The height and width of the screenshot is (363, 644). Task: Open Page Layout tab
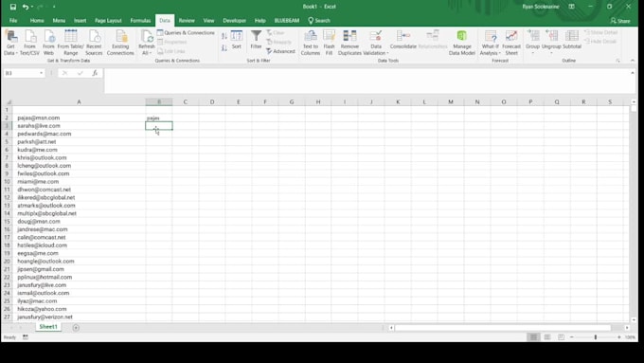pos(108,21)
